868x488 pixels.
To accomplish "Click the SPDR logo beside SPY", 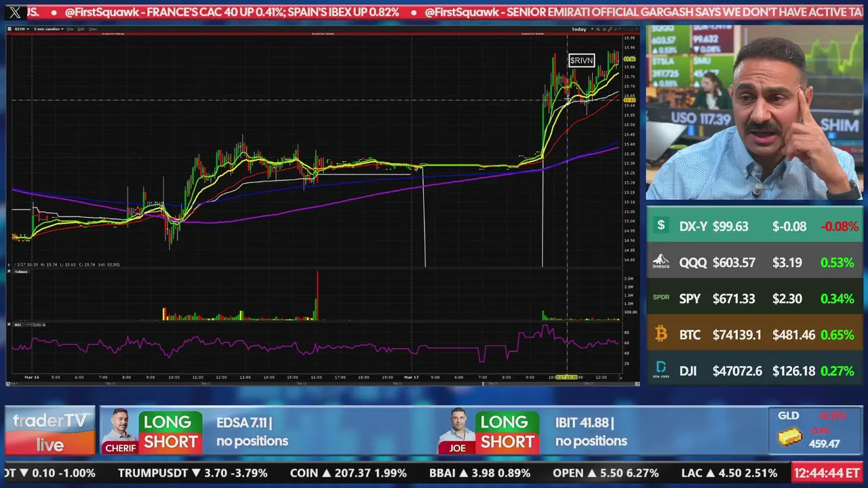I will (661, 298).
